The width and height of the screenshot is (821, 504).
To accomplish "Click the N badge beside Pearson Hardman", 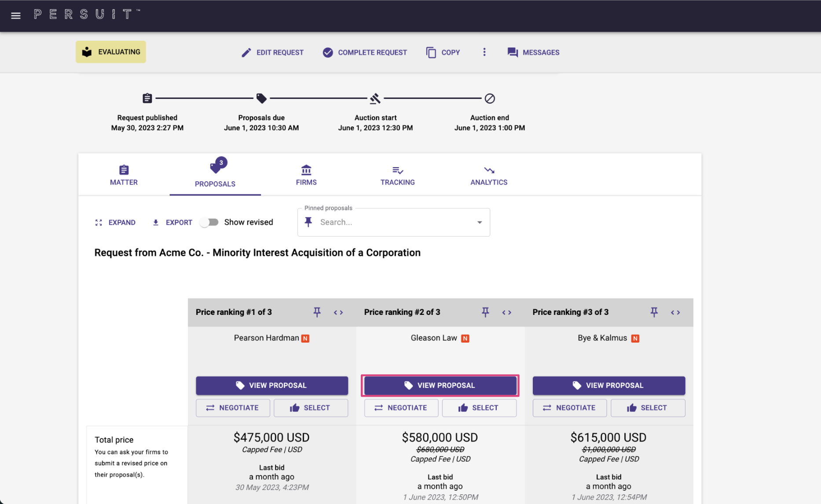I will [x=305, y=338].
